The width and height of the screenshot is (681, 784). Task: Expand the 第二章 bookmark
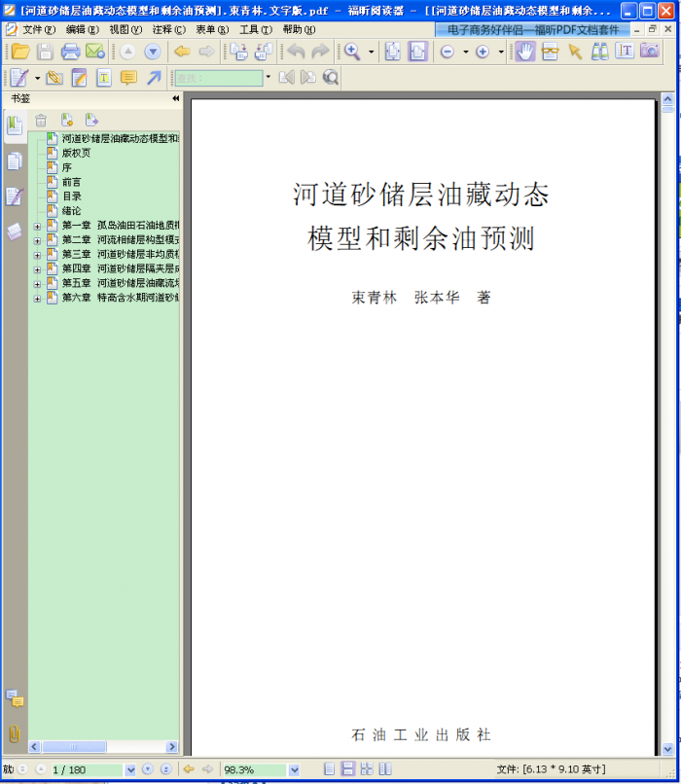(x=37, y=241)
